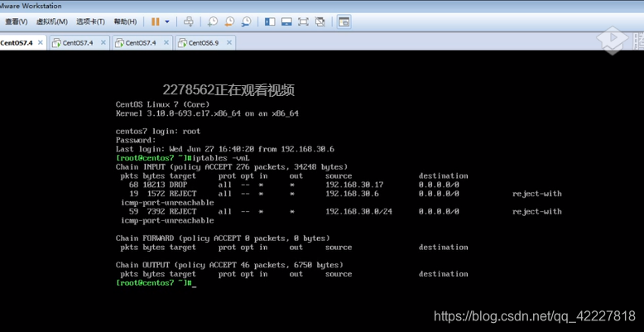Click source address 192.168.30.17
Screen dimensions: 644x332
click(354, 185)
